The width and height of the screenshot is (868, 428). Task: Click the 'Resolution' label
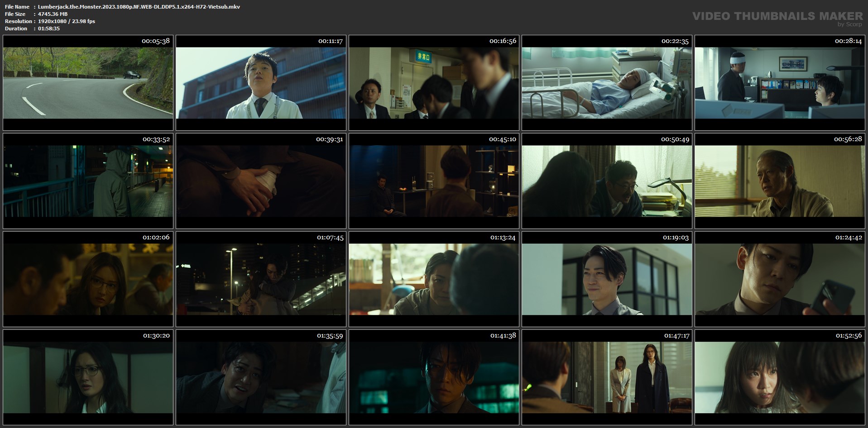[19, 21]
